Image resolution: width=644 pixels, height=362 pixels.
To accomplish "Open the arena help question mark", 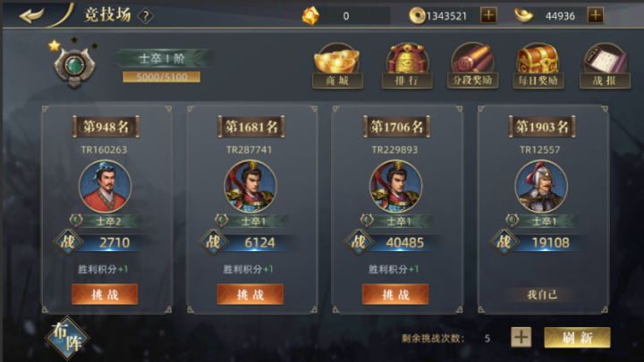I will [146, 16].
